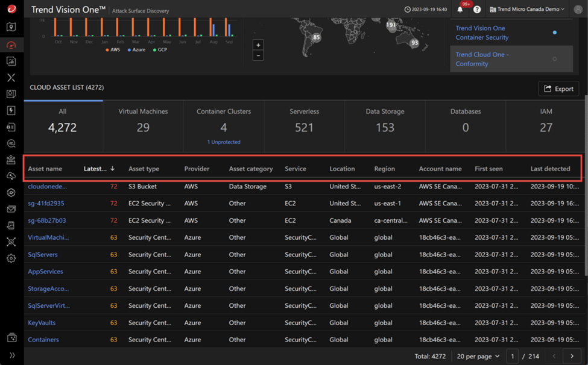Open the lightning bolt sidebar icon
This screenshot has width=588, height=365.
point(11,110)
